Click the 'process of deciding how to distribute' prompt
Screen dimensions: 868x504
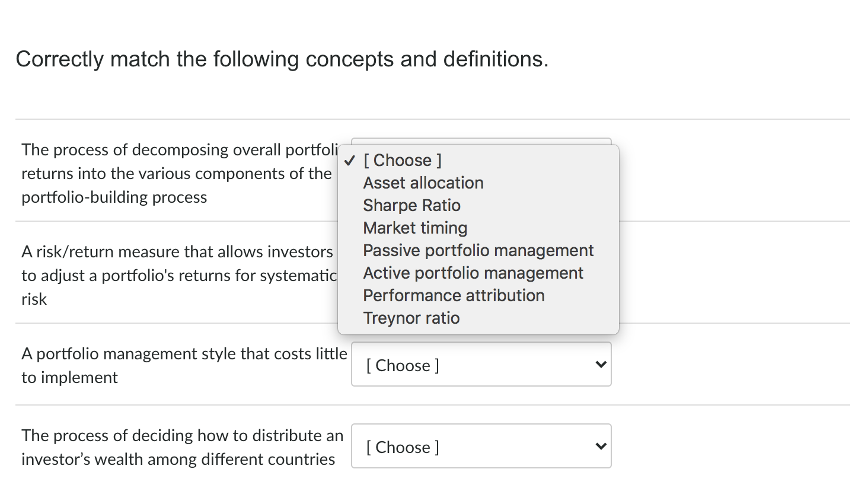point(182,436)
